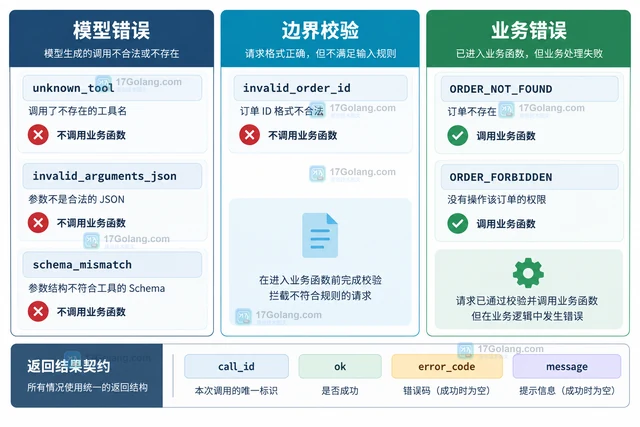Click the text 调用了不存在的工具名

coord(78,111)
